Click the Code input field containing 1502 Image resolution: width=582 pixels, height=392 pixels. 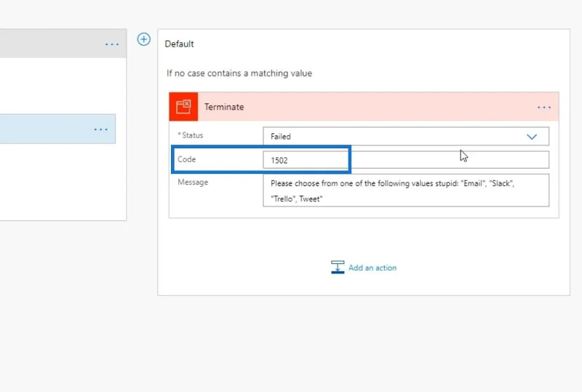point(406,159)
